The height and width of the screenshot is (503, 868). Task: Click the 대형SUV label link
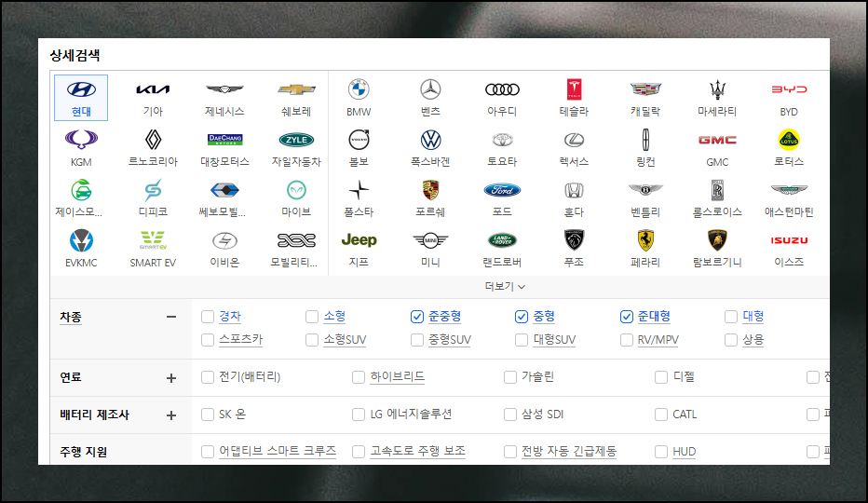click(554, 340)
